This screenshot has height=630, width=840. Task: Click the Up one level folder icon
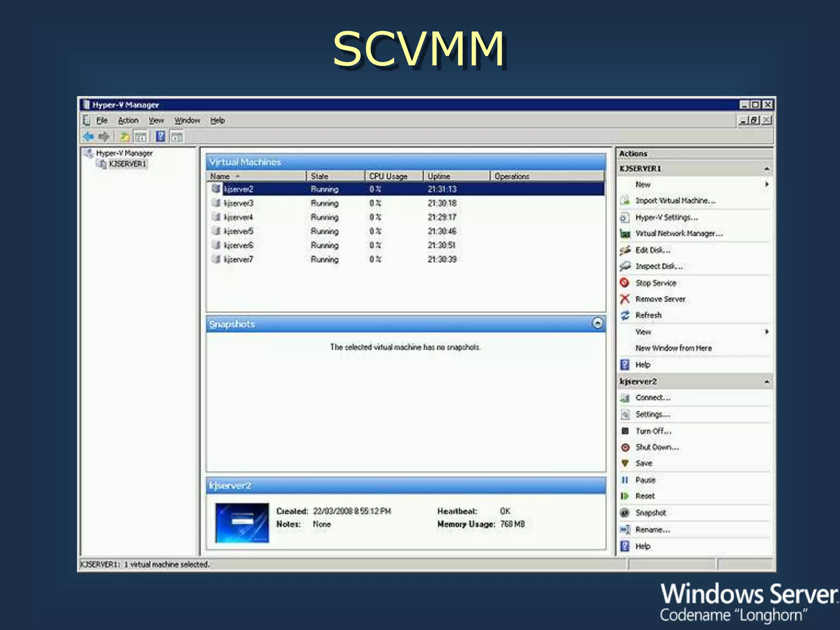125,137
